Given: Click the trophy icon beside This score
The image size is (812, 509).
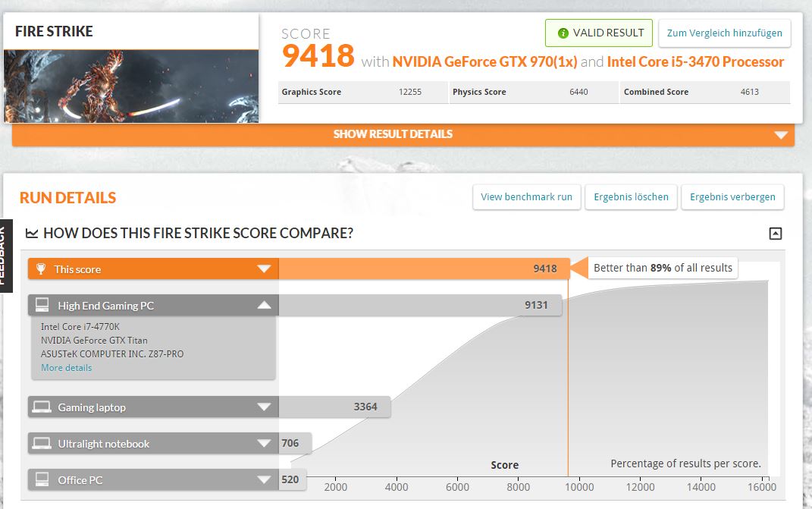Looking at the screenshot, I should tap(41, 269).
